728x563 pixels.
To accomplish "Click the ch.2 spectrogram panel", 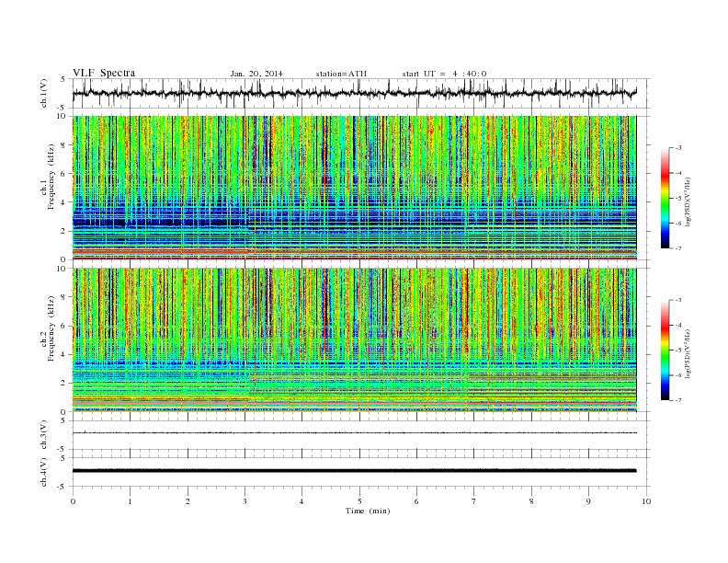I will click(355, 340).
